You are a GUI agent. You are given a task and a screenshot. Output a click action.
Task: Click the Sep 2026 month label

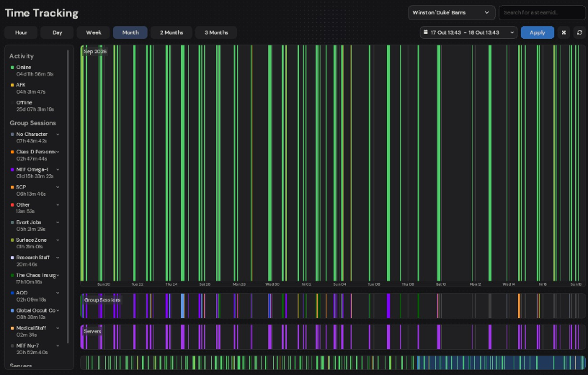point(95,52)
